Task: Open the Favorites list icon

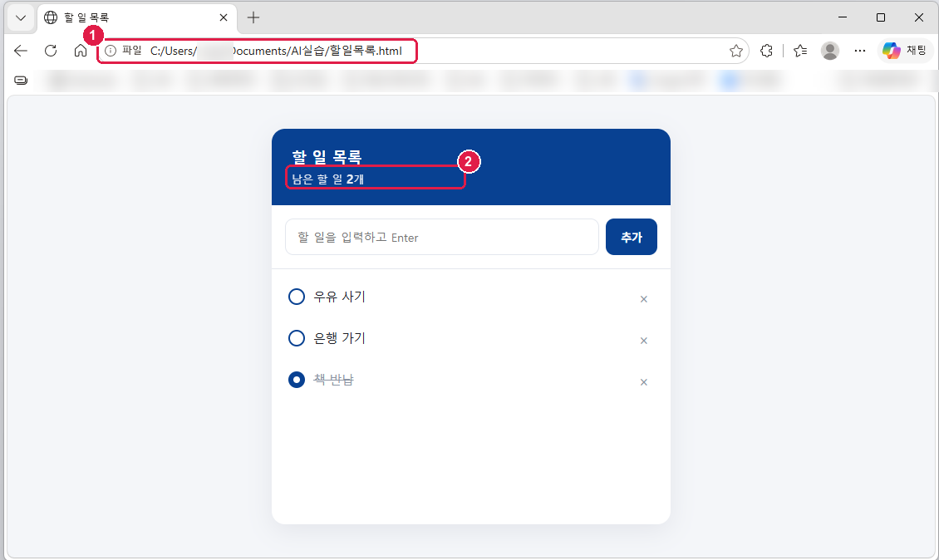Action: point(800,51)
